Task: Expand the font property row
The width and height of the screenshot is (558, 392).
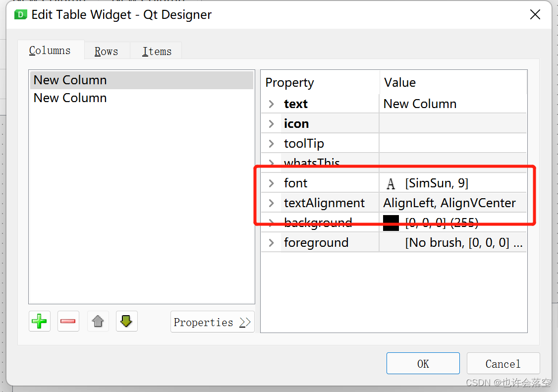Action: point(271,183)
